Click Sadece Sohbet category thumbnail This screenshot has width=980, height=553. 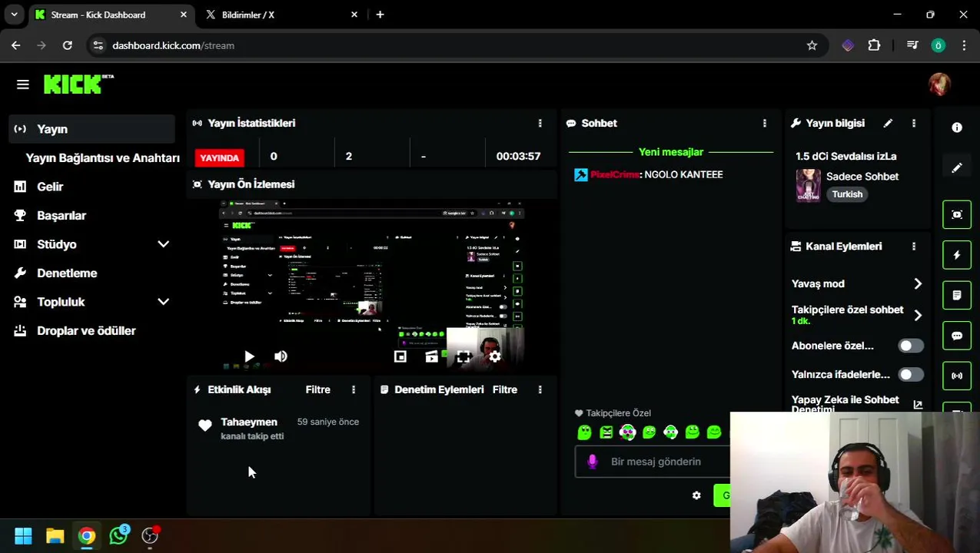coord(808,186)
